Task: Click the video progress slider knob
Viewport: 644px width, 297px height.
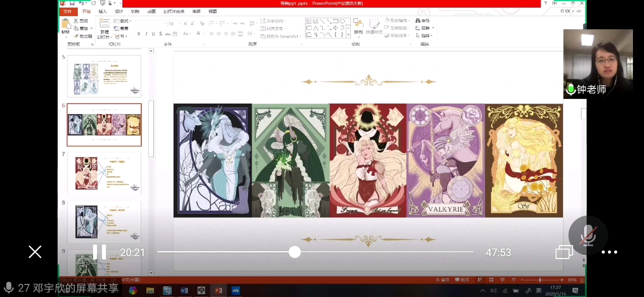Action: [x=294, y=252]
